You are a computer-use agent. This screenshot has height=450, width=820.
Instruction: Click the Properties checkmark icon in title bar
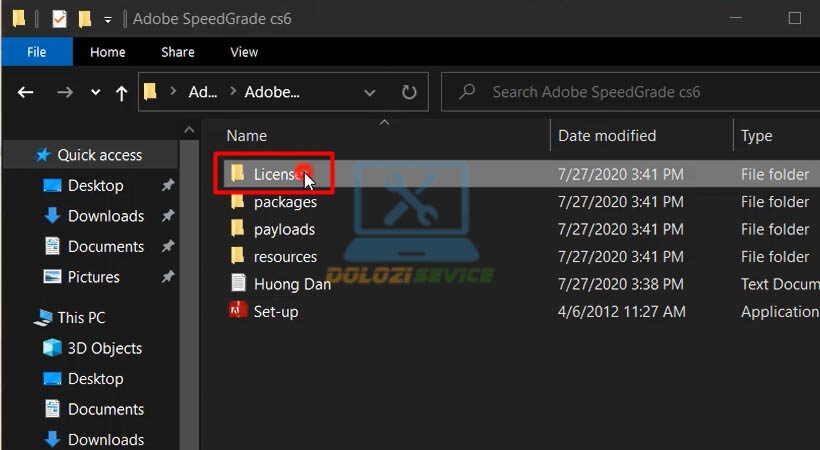coord(59,19)
